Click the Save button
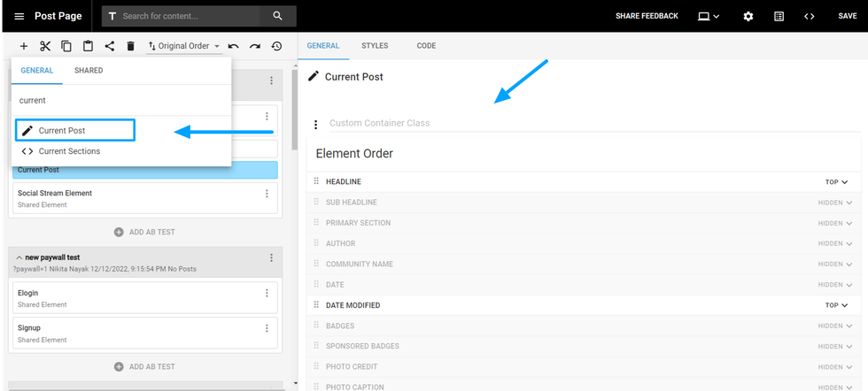The height and width of the screenshot is (391, 868). [847, 16]
